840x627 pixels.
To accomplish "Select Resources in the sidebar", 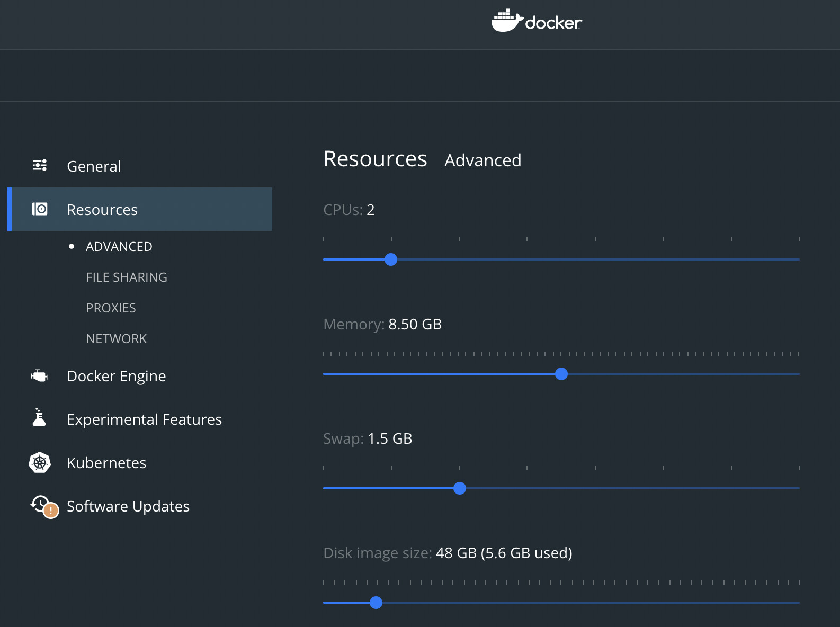I will (x=140, y=209).
